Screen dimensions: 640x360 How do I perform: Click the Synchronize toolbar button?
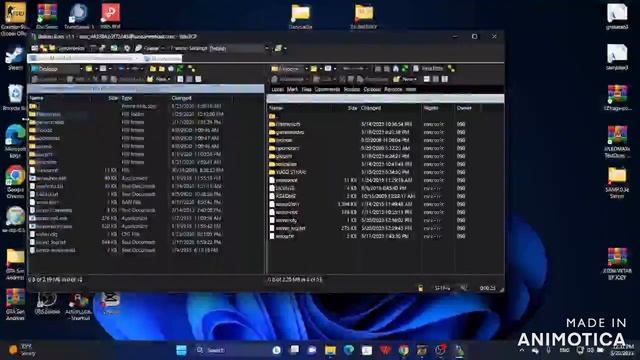click(x=67, y=48)
